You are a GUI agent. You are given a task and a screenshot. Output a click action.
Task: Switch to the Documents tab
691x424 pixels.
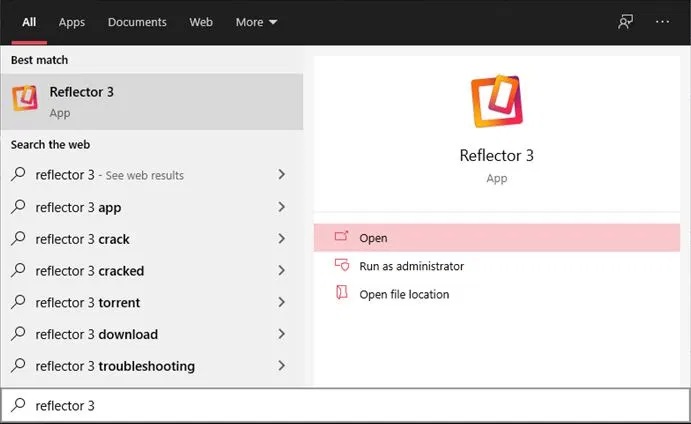click(x=137, y=22)
